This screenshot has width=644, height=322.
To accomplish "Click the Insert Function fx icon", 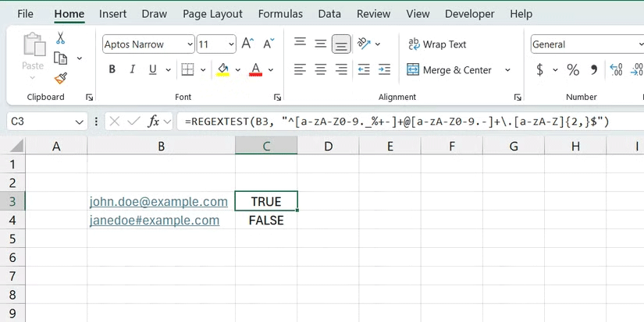I will [155, 121].
